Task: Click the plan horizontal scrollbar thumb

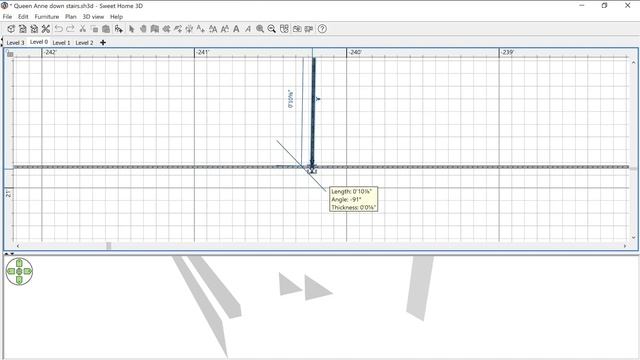Action: [109, 246]
